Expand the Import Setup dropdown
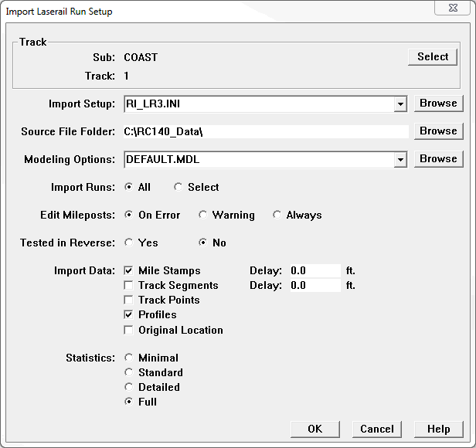The height and width of the screenshot is (448, 476). click(x=399, y=104)
